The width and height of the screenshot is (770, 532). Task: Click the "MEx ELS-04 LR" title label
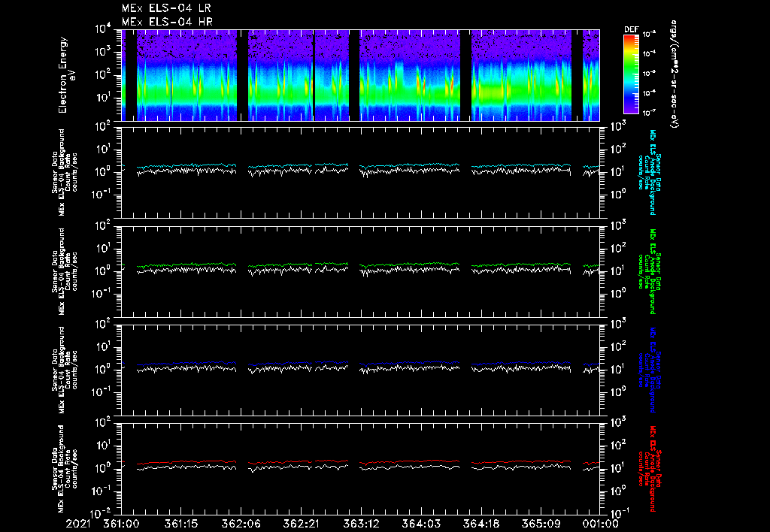pyautogui.click(x=166, y=8)
